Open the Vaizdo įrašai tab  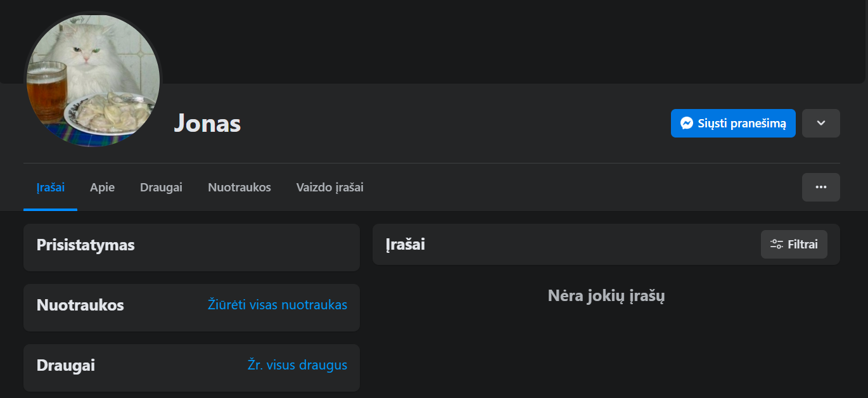(x=329, y=188)
